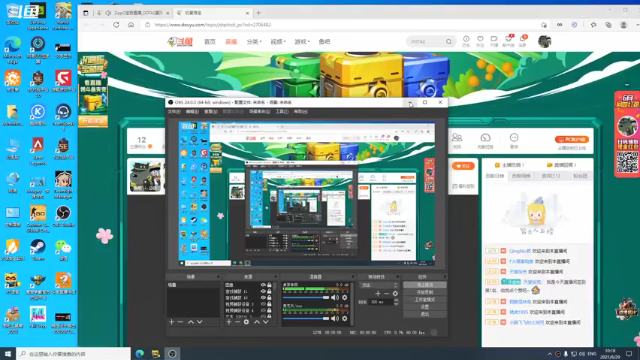
Task: Remove transition with minus icon in transitions dock
Action: 386,293
